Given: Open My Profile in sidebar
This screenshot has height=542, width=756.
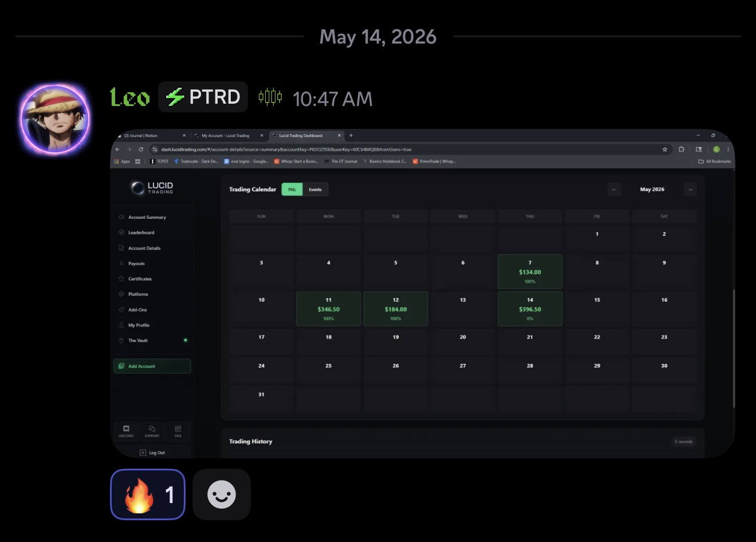Looking at the screenshot, I should tap(139, 325).
